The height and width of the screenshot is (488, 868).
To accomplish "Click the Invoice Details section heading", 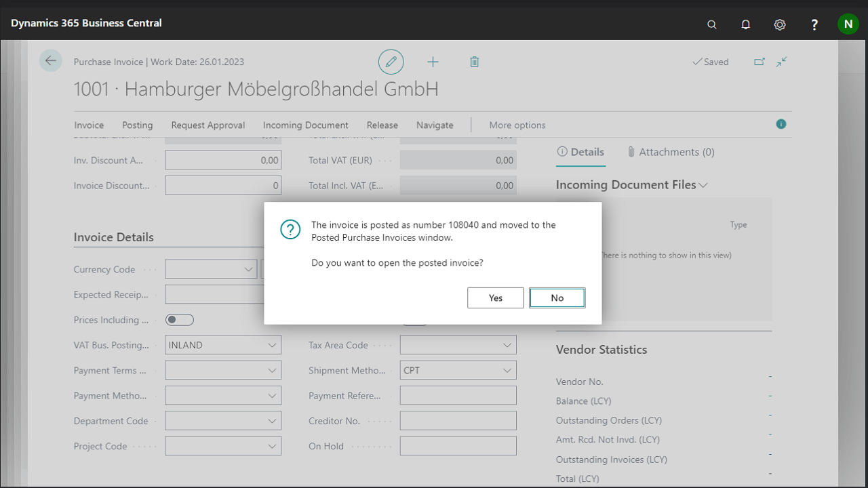I will click(x=114, y=237).
